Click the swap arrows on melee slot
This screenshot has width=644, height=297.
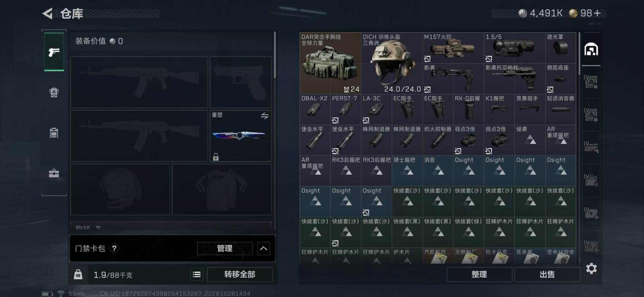[265, 116]
